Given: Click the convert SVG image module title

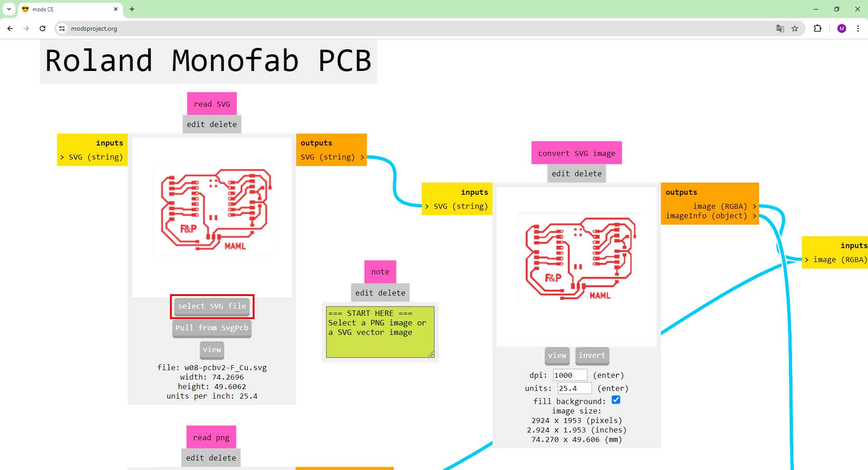Looking at the screenshot, I should pos(576,153).
